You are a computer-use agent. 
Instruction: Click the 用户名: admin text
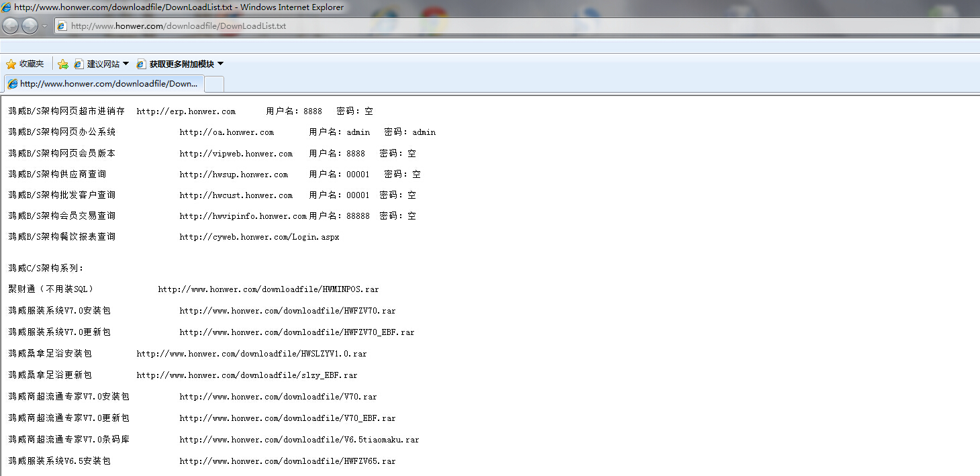click(340, 132)
